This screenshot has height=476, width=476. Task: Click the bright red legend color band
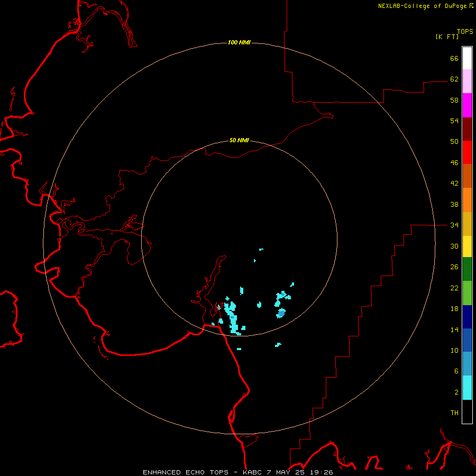pos(467,152)
